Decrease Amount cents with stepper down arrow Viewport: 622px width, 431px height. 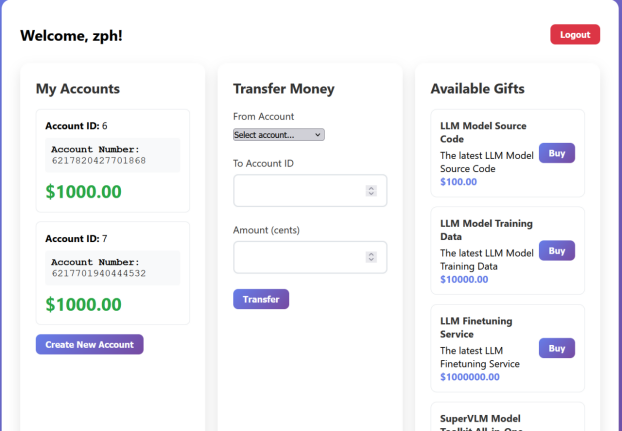pyautogui.click(x=371, y=260)
